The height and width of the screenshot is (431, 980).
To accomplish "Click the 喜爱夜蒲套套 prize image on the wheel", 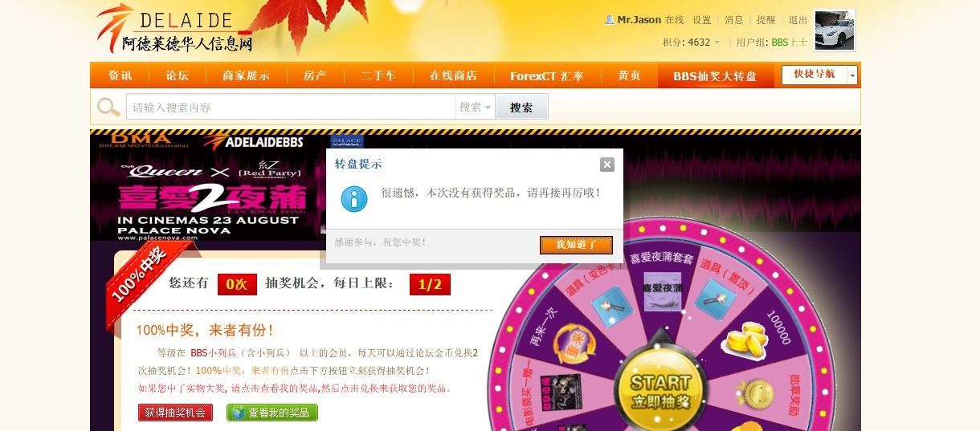I will (662, 291).
